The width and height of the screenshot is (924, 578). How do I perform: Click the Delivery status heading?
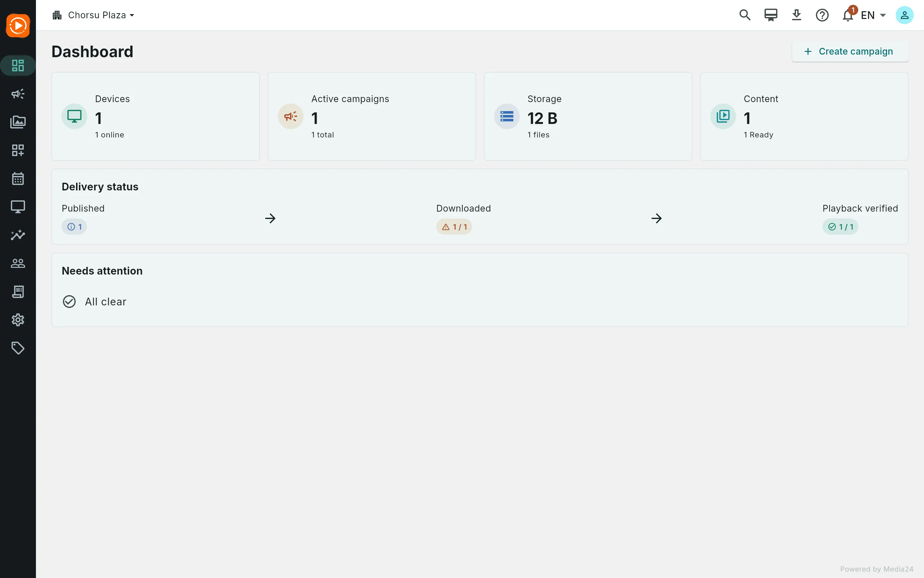tap(100, 187)
